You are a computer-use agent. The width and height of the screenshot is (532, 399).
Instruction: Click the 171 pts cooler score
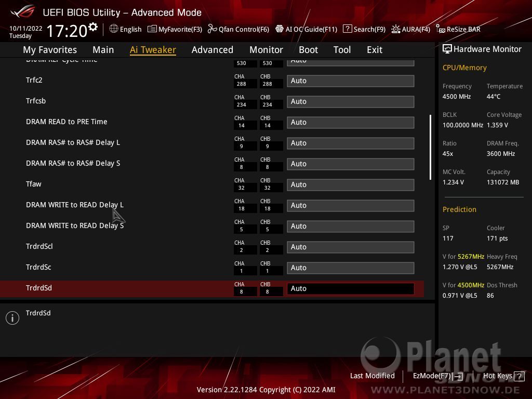(x=497, y=238)
